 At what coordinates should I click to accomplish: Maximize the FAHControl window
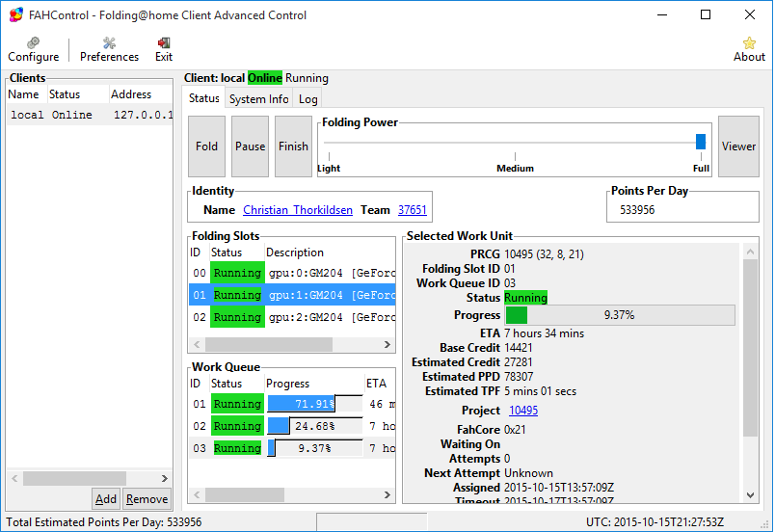click(x=706, y=14)
